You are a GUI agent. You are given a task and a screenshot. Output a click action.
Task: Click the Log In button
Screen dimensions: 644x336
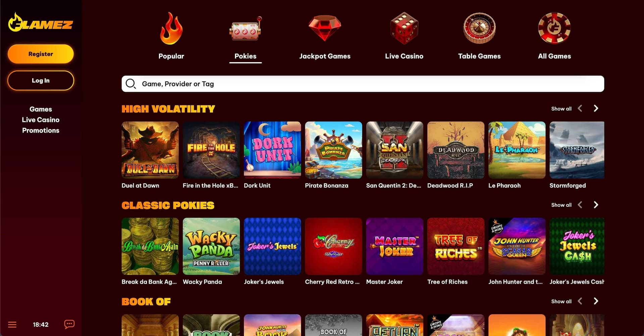(41, 81)
